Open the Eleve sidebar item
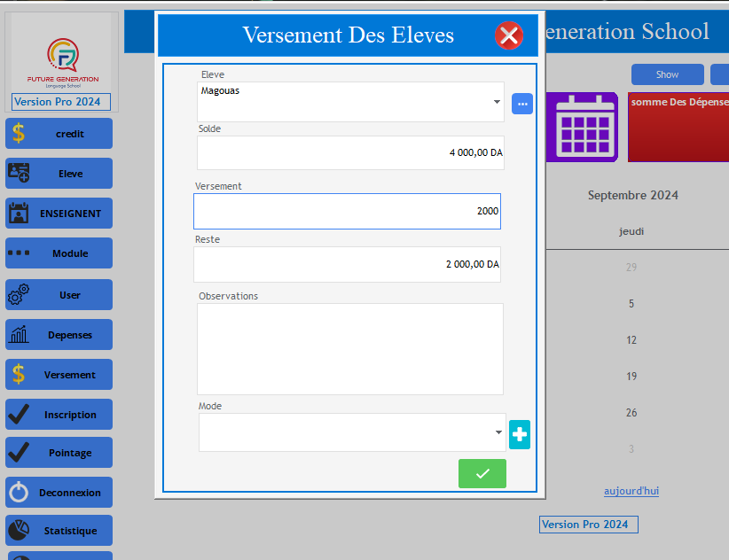 click(x=59, y=173)
